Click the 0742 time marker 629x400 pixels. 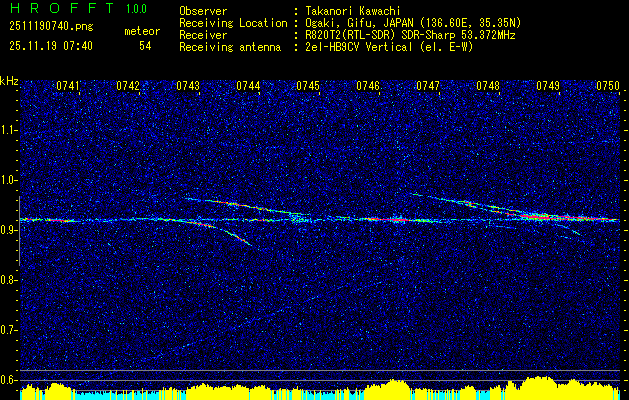click(x=128, y=86)
